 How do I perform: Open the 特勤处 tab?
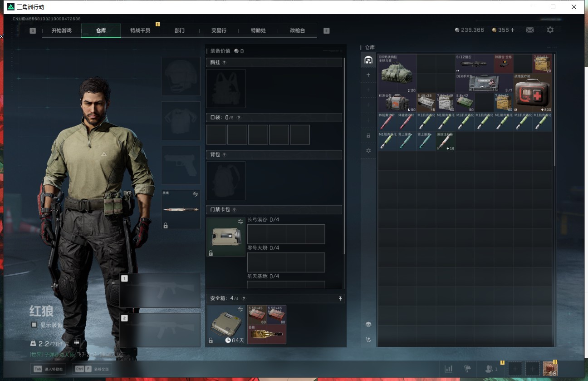pos(258,30)
